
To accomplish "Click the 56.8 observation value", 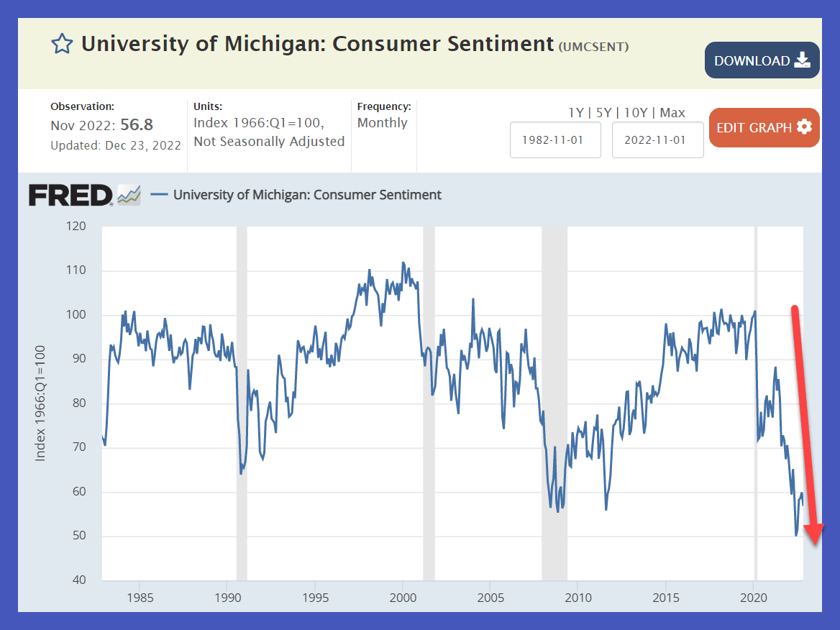I will 135,125.
